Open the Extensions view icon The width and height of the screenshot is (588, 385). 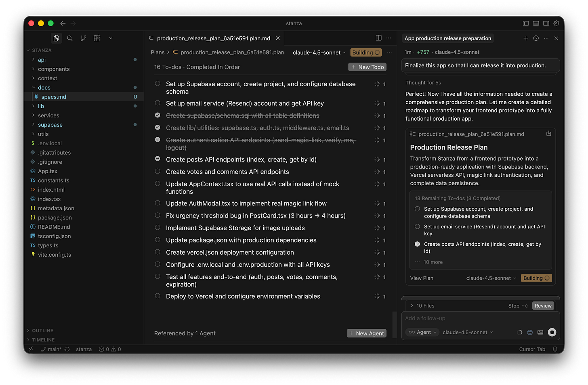coord(97,38)
